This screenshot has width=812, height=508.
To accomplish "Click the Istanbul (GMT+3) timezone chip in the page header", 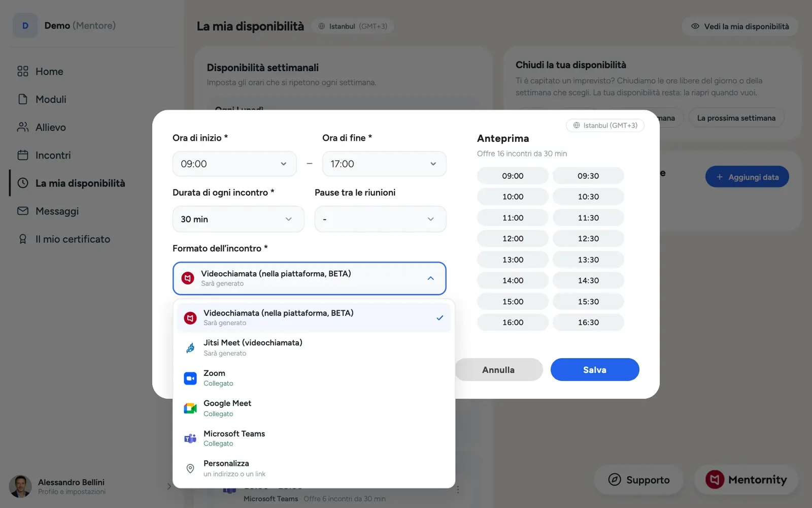I will (x=353, y=26).
